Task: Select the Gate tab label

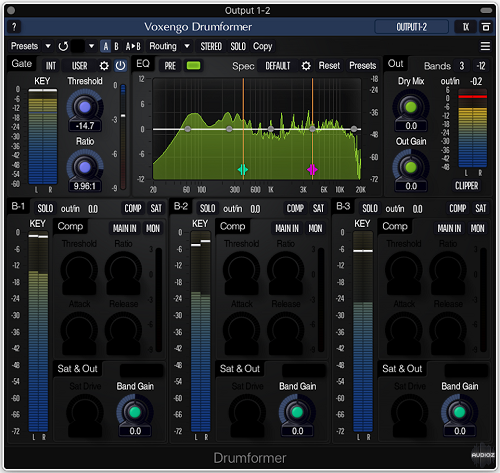Action: coord(22,64)
